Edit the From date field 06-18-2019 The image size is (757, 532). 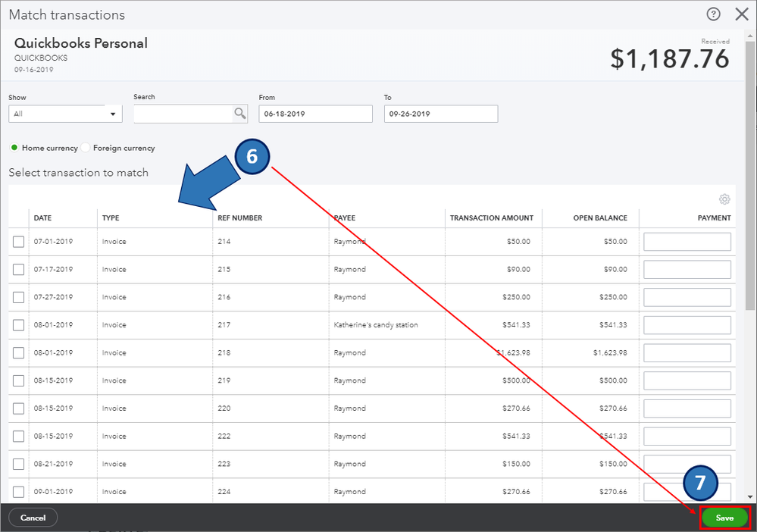point(315,114)
